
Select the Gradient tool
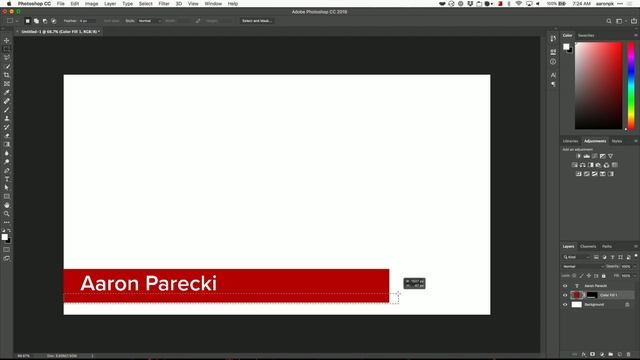7,144
